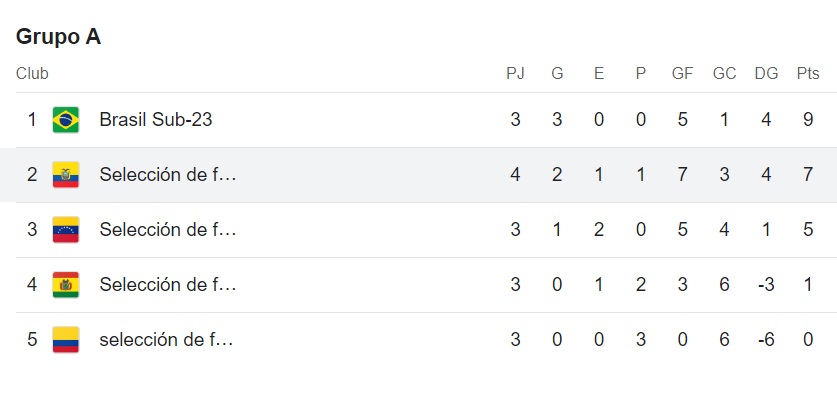Click the PJ column header
Screen dimensions: 837x406
click(515, 73)
